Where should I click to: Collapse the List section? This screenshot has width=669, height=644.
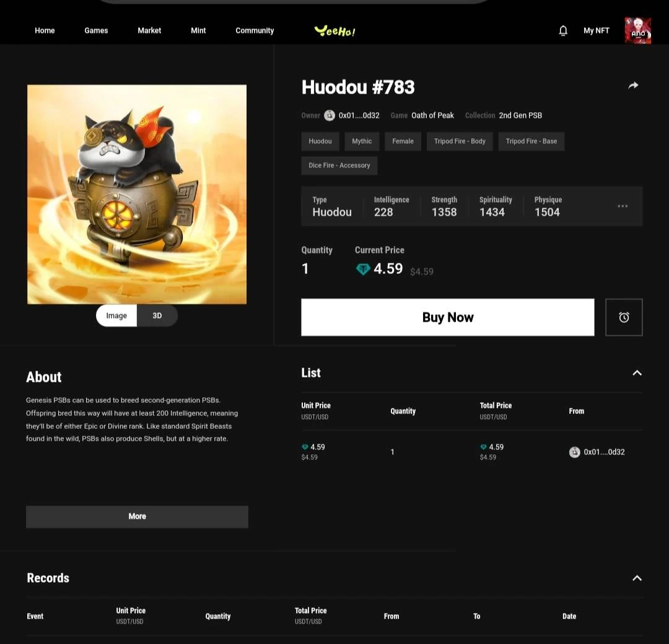point(637,373)
